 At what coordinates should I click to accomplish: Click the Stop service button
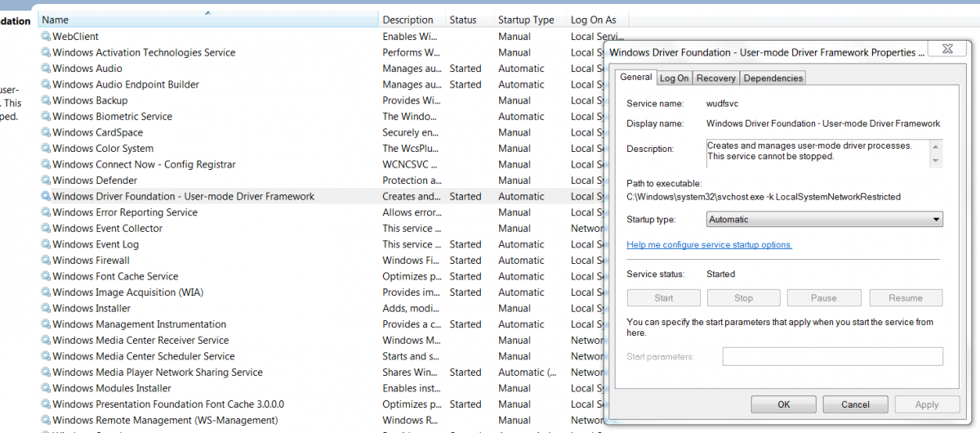pyautogui.click(x=743, y=298)
